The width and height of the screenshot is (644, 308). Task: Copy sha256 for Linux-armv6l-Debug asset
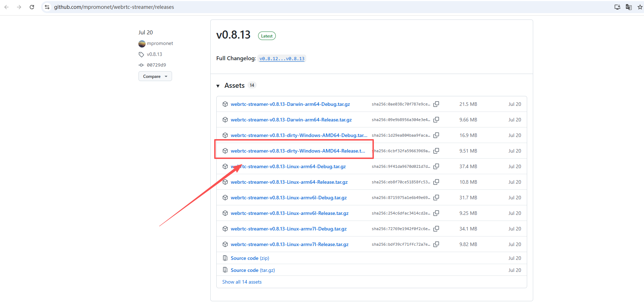436,198
